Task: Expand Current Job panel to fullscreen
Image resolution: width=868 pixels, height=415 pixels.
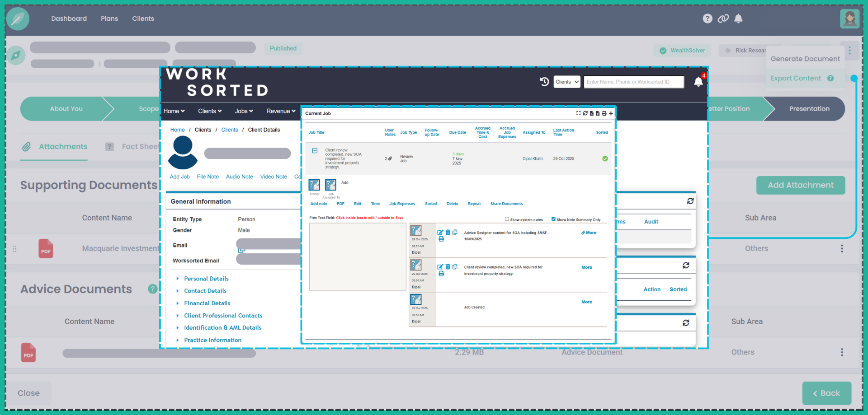Action: click(578, 113)
